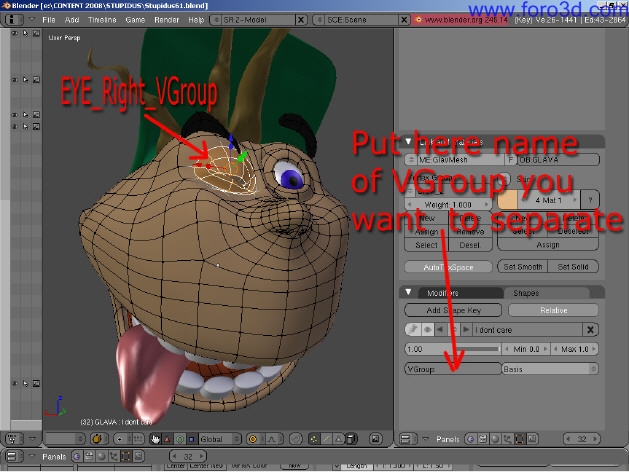Screen dimensions: 629x472
Task: Open www.blender.org link in header
Action: point(461,20)
